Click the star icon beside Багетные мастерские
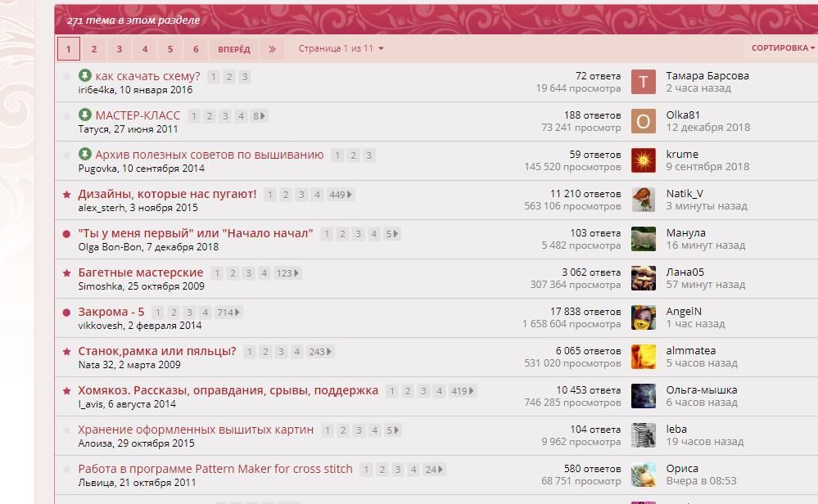This screenshot has height=504, width=818. click(x=67, y=273)
